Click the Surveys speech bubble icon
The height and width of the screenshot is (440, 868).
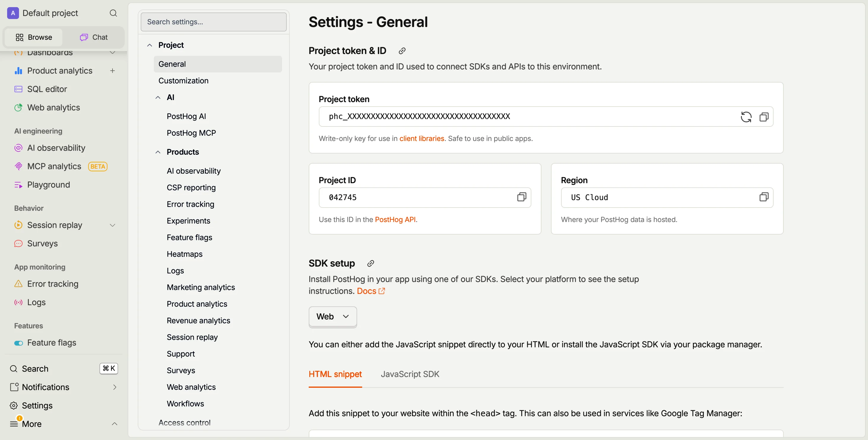point(18,243)
